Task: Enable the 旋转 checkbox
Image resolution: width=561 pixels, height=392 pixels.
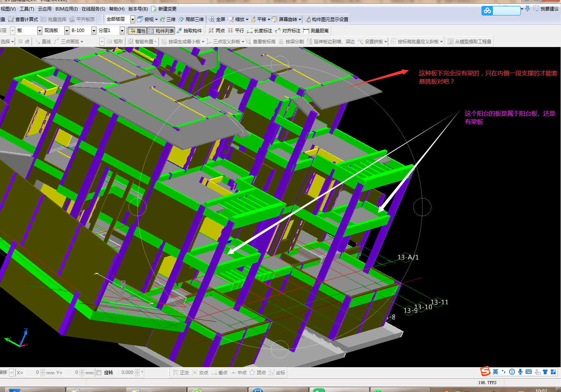Action: [x=99, y=372]
